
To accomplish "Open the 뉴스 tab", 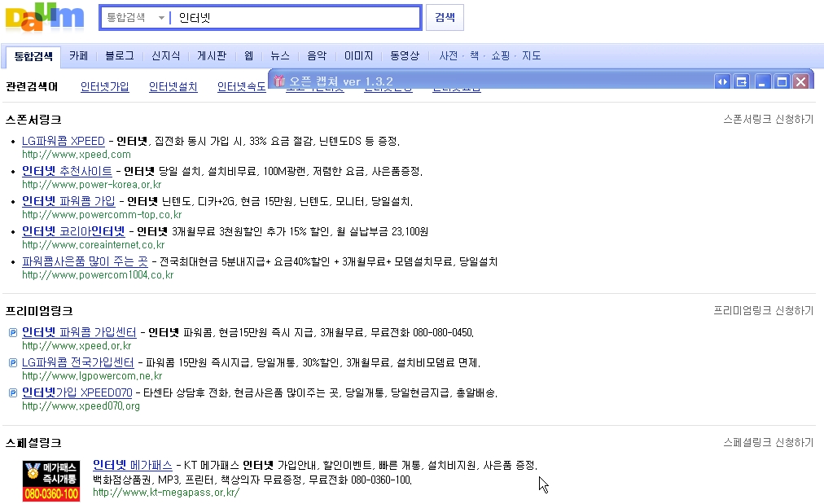I will coord(280,55).
